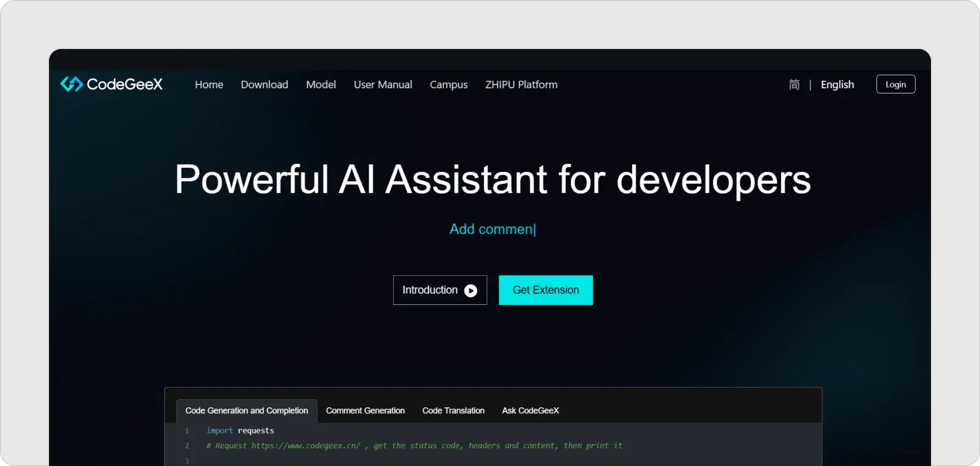Select Code Generation and Completion tab
This screenshot has width=980, height=466.
tap(247, 411)
